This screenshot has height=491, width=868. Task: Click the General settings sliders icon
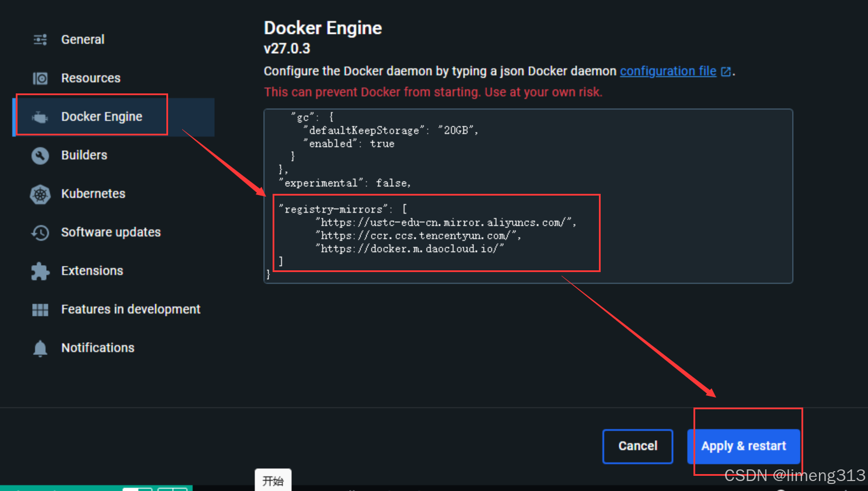click(x=40, y=40)
